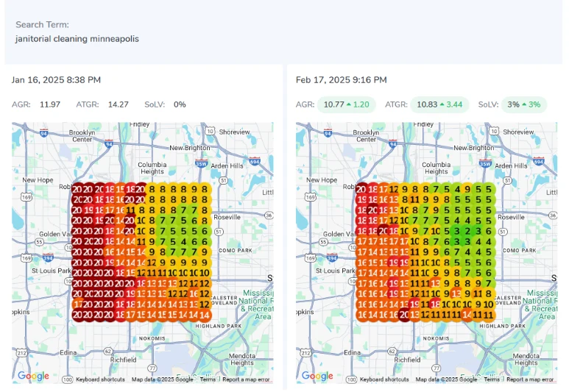Viewport: 569px width, 392px height.
Task: Click the green AGR 10.77 badge
Action: pos(346,104)
